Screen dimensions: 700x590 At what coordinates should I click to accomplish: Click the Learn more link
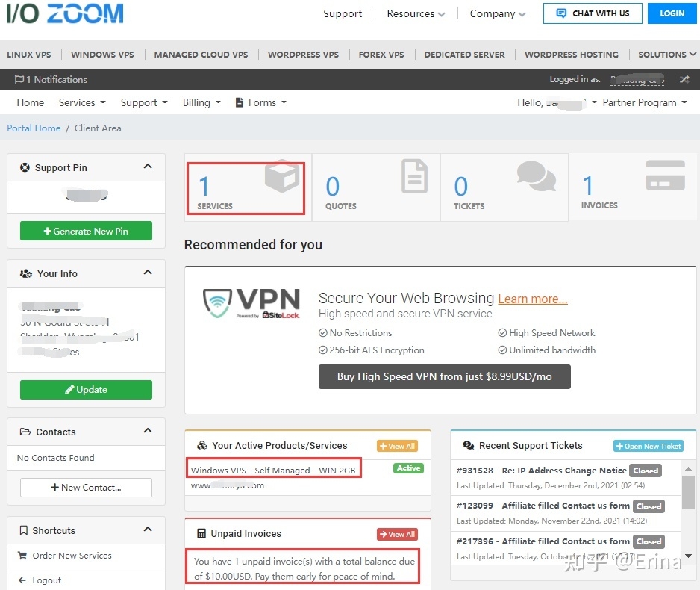click(x=533, y=299)
